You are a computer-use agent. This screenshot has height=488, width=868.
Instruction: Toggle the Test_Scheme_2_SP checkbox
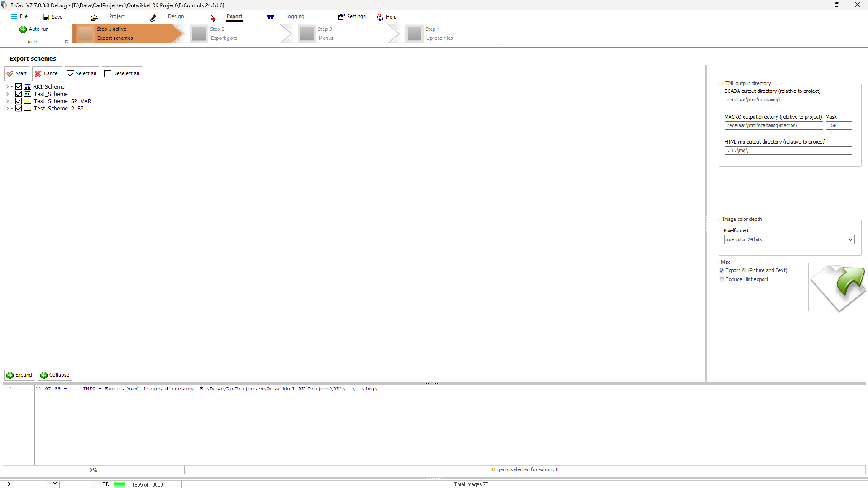point(19,109)
